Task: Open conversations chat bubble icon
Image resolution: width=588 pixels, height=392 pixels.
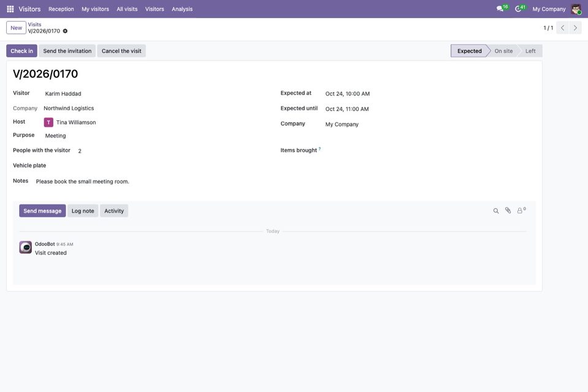Action: tap(500, 9)
